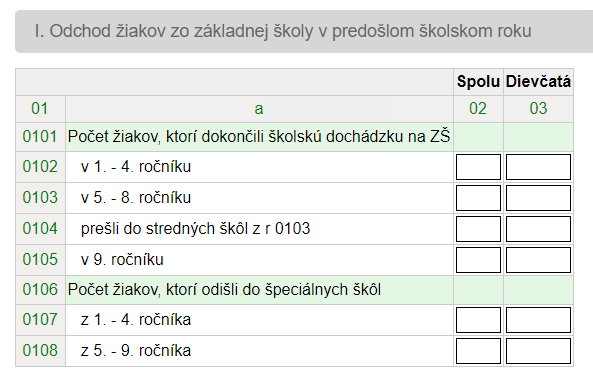This screenshot has height=377, width=593.
Task: Select Spolu field for 5.-8. ročníku row
Action: coord(478,198)
